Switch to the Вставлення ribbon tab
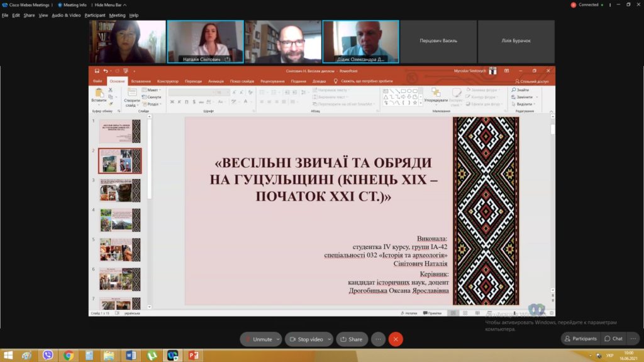The image size is (644, 362). coord(141,81)
